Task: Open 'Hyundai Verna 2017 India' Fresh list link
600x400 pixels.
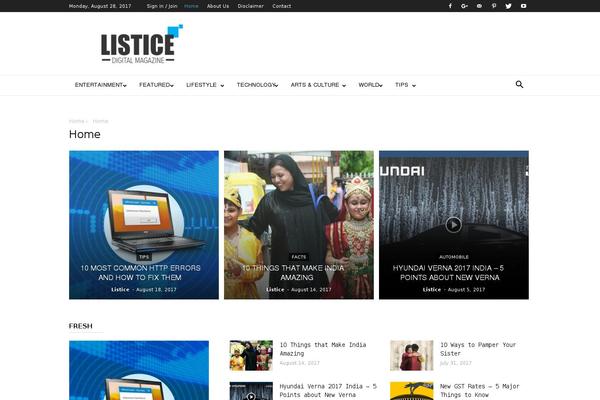Action: (x=328, y=390)
